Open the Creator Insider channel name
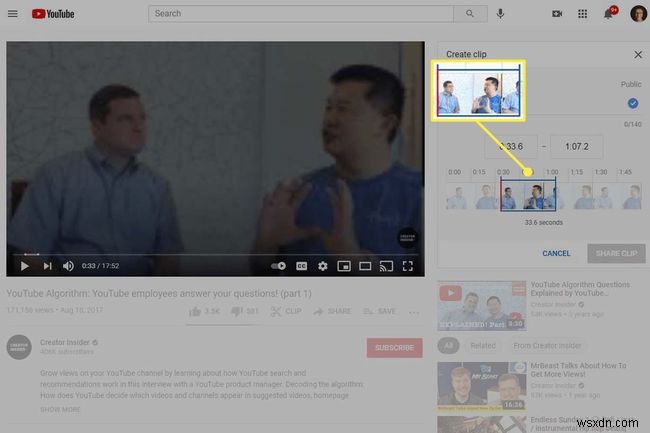 [65, 342]
